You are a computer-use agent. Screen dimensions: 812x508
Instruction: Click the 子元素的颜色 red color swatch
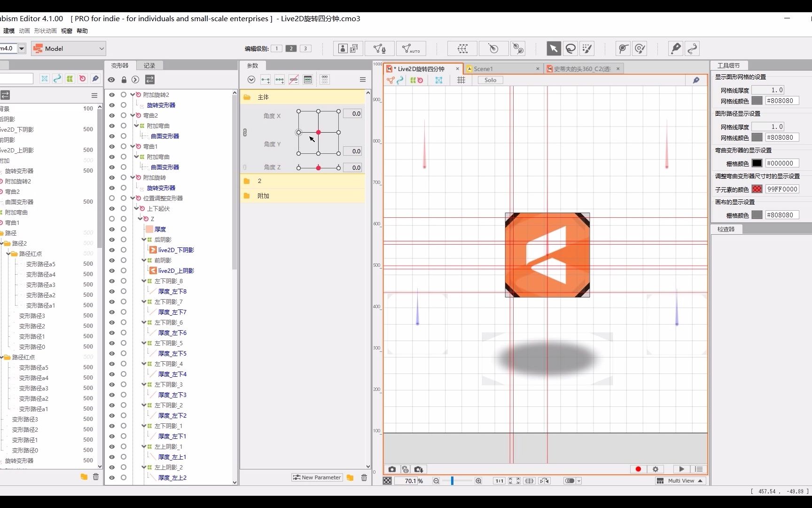click(x=757, y=189)
